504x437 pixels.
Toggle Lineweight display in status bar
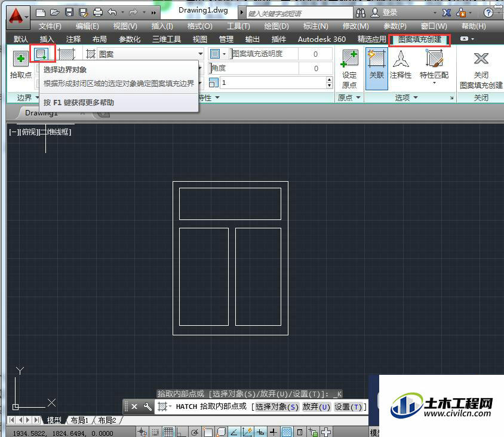pyautogui.click(x=273, y=432)
